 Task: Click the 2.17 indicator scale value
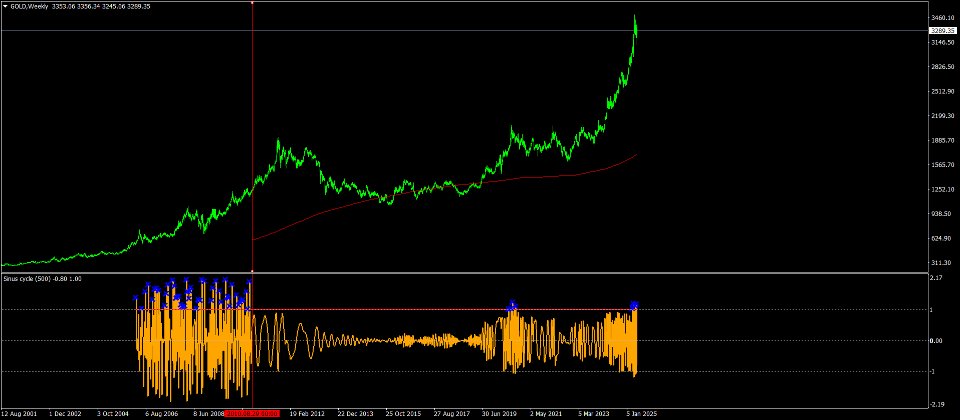(x=936, y=278)
